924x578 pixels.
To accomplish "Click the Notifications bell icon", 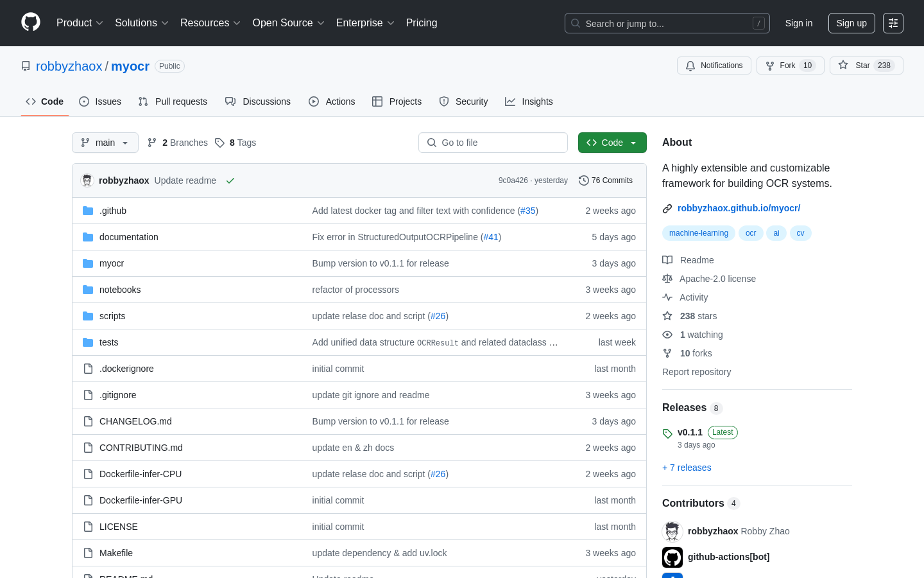I will (690, 66).
